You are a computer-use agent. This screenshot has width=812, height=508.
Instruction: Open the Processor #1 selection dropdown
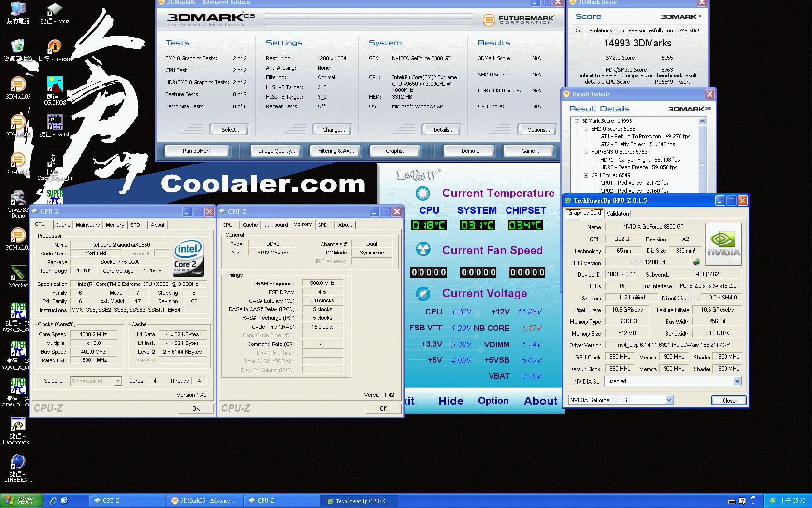[x=117, y=381]
